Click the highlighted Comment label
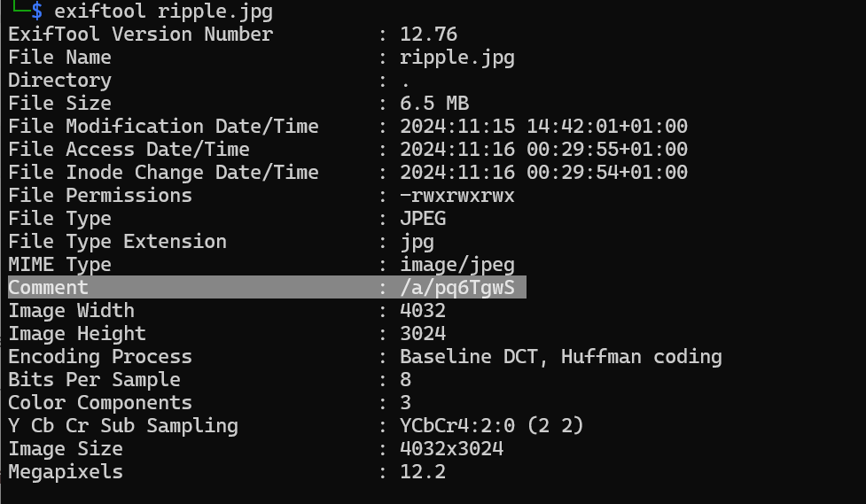 [48, 288]
